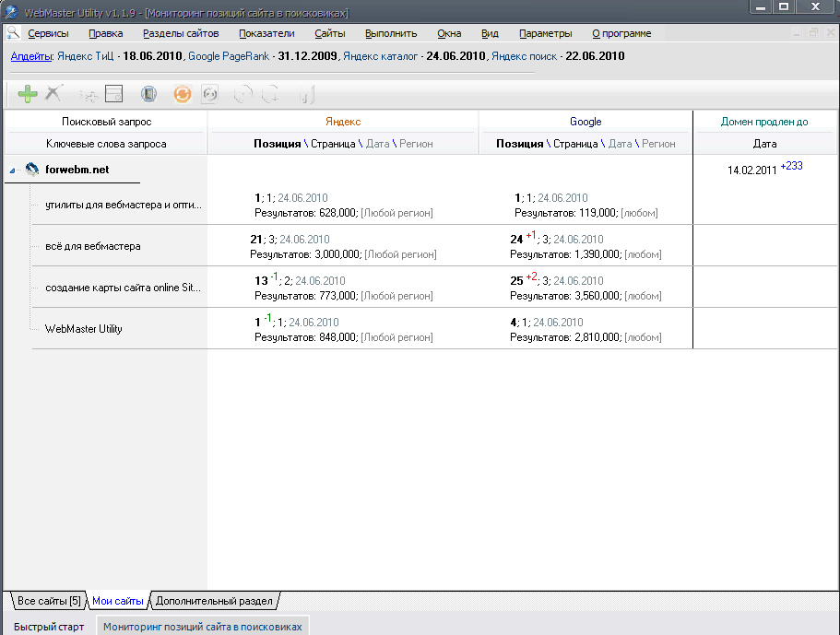Click the blue door icon in toolbar

point(148,93)
